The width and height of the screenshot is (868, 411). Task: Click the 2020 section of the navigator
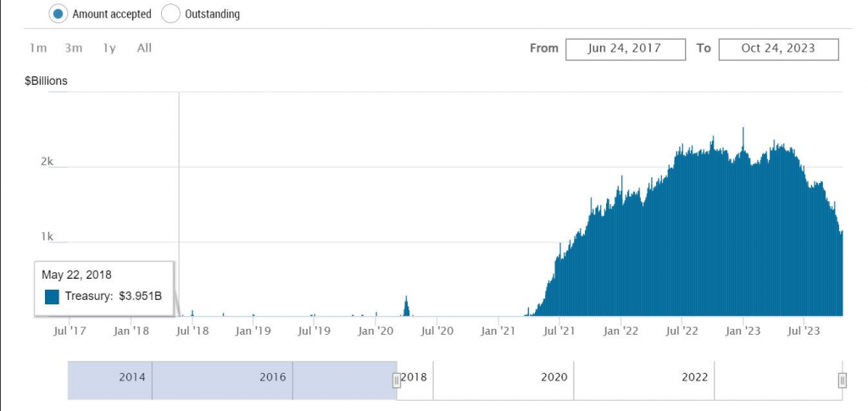[554, 376]
